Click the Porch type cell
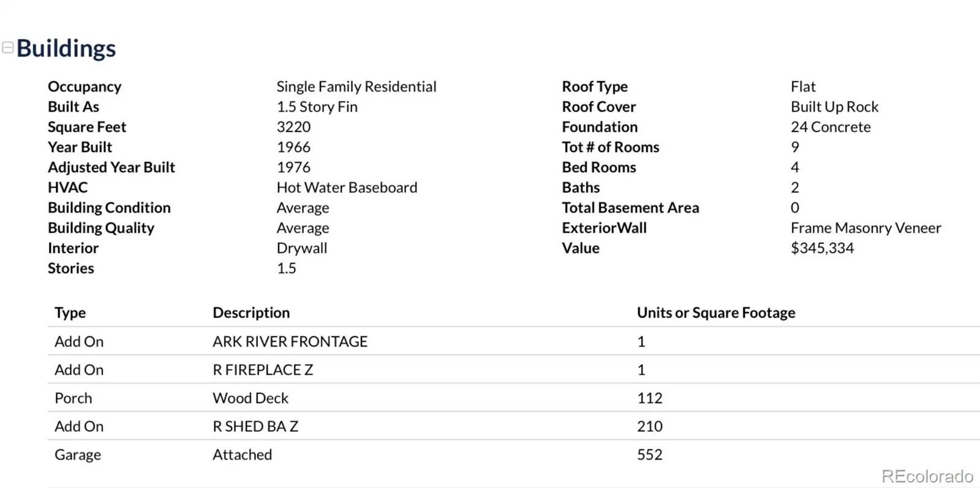Image resolution: width=980 pixels, height=488 pixels. click(x=73, y=398)
